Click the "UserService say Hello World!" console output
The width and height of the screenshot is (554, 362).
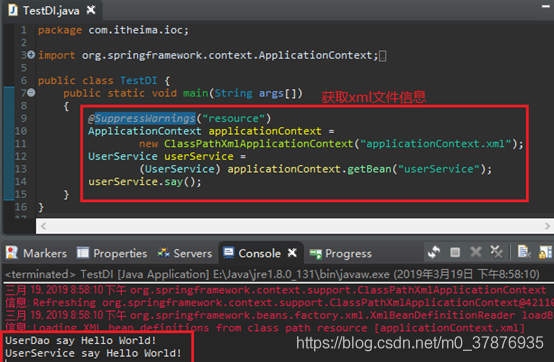click(93, 353)
